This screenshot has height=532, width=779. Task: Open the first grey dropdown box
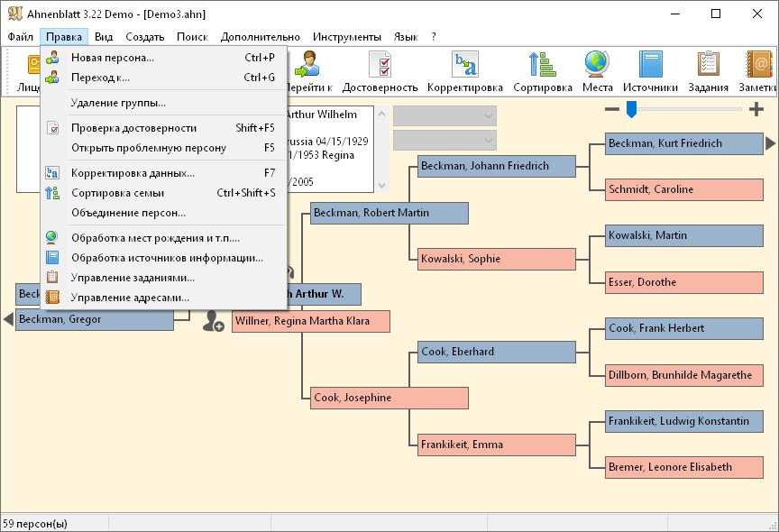(444, 116)
